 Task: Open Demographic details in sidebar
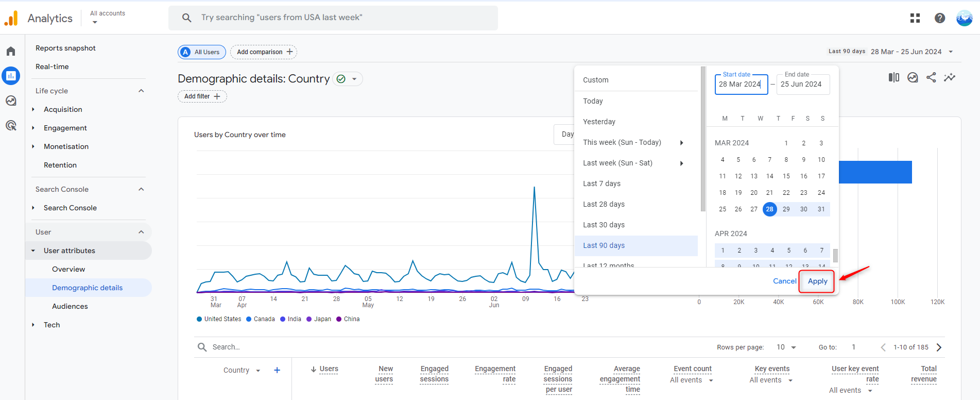tap(88, 288)
